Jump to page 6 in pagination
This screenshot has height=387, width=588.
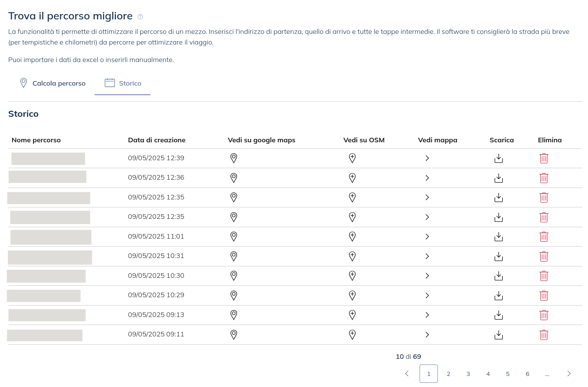(x=528, y=374)
